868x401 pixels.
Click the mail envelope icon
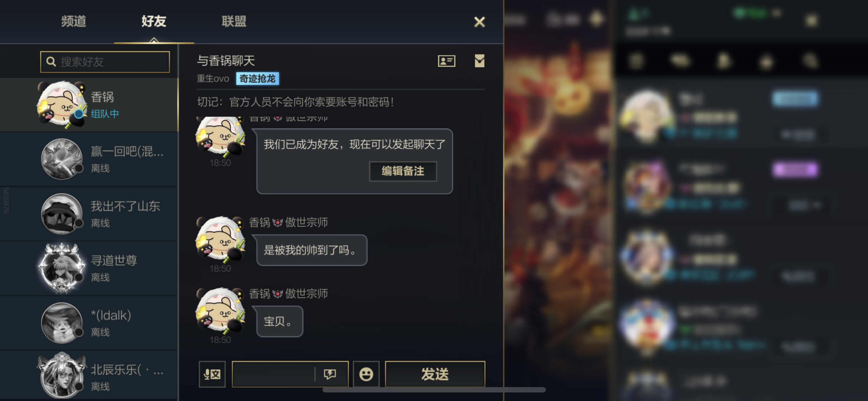(480, 61)
